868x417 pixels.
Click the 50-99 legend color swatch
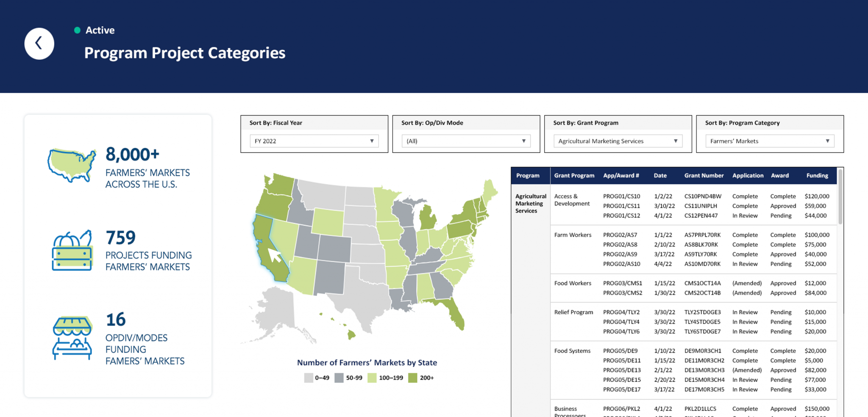click(x=339, y=378)
